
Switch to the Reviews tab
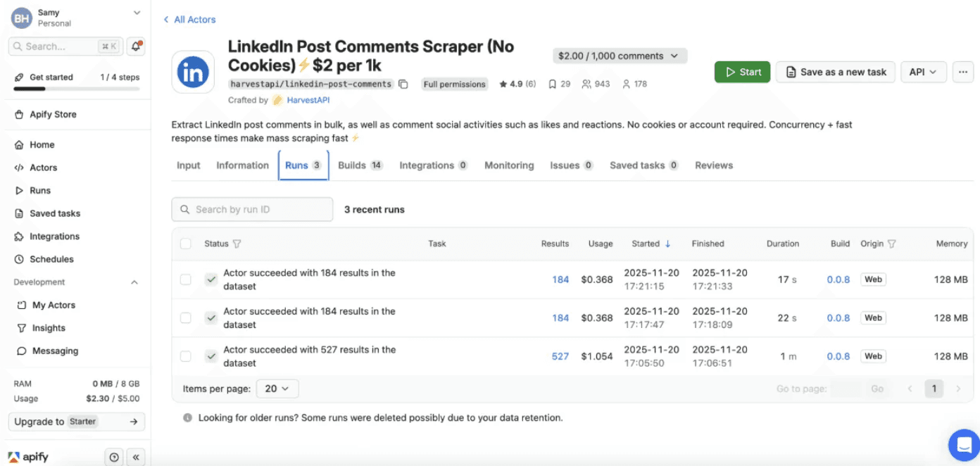[x=714, y=165]
